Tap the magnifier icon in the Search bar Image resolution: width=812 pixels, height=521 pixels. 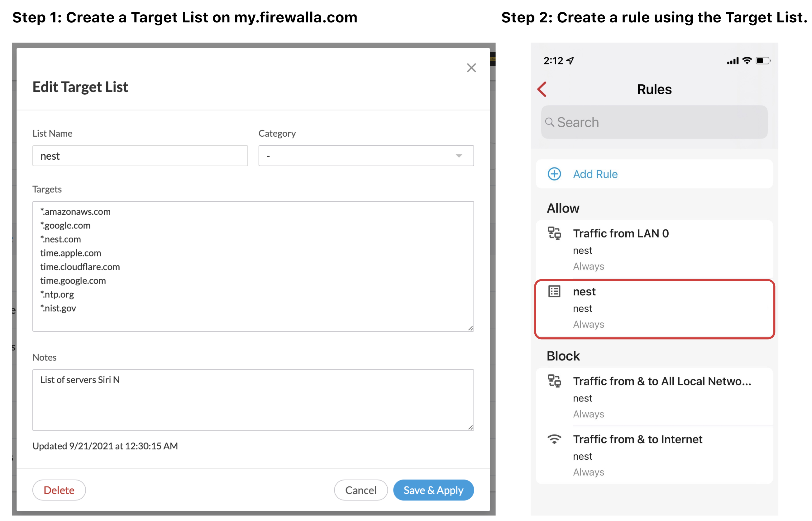click(x=550, y=122)
